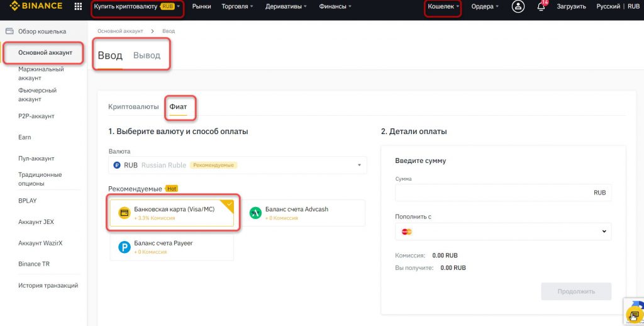Click the Продолжить button
The height and width of the screenshot is (326, 644).
tap(576, 291)
